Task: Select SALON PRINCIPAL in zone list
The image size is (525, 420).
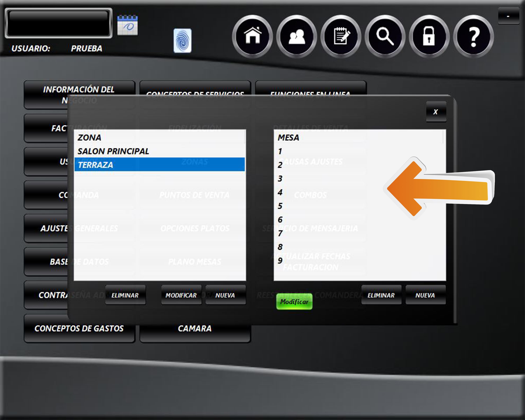Action: [113, 151]
